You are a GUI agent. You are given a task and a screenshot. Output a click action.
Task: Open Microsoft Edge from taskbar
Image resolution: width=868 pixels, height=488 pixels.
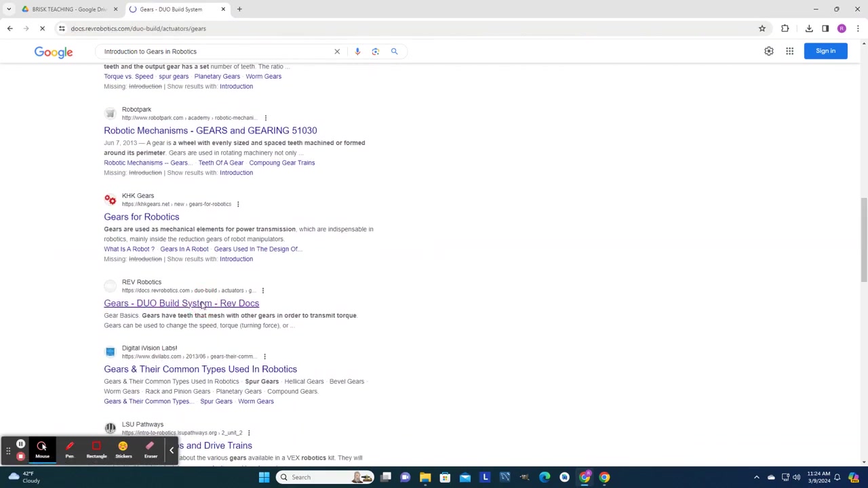(x=545, y=477)
